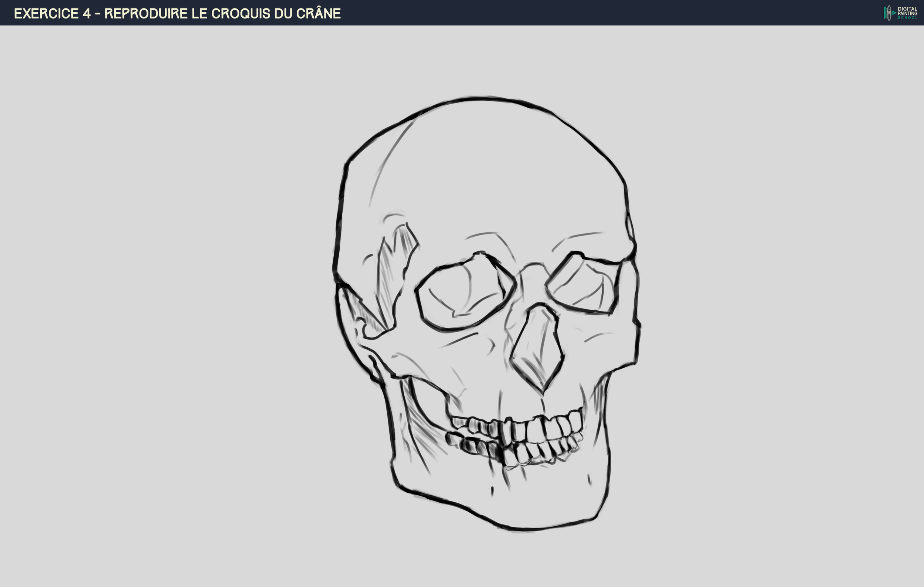Viewport: 924px width, 587px height.
Task: Click the Digital Painting School stylus logo icon
Action: 889,13
